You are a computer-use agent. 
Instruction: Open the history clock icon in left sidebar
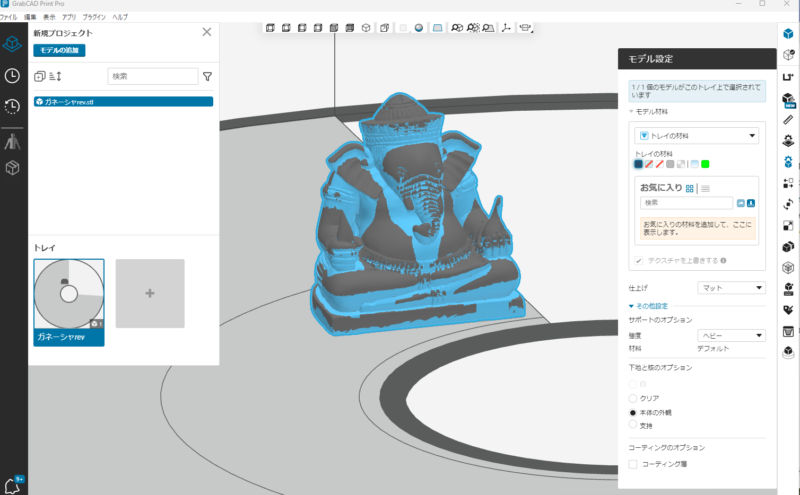(12, 106)
